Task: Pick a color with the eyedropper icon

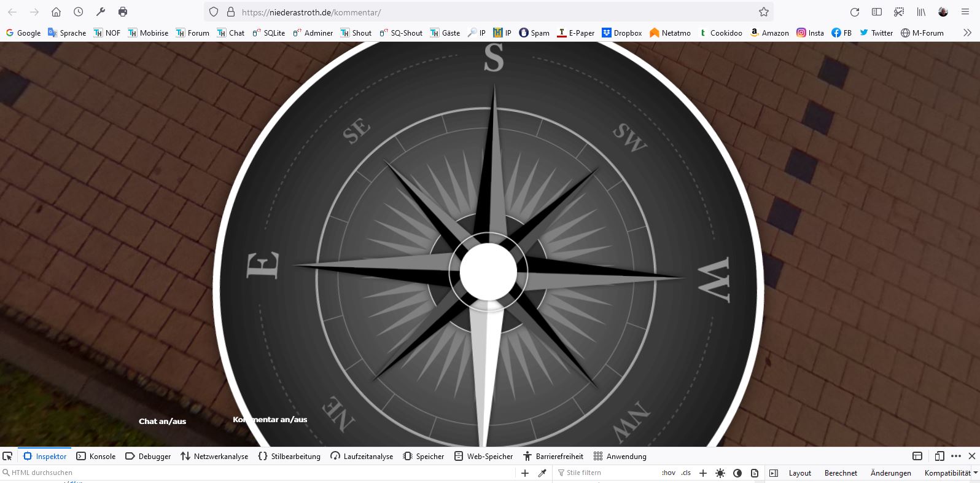Action: [x=542, y=473]
